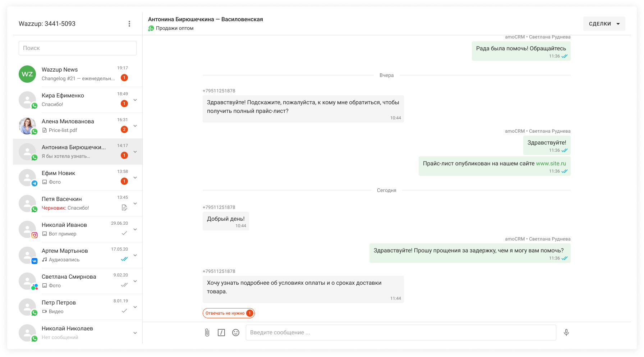Expand chevron next to Кира Ефименко
The width and height of the screenshot is (644, 357).
click(135, 100)
